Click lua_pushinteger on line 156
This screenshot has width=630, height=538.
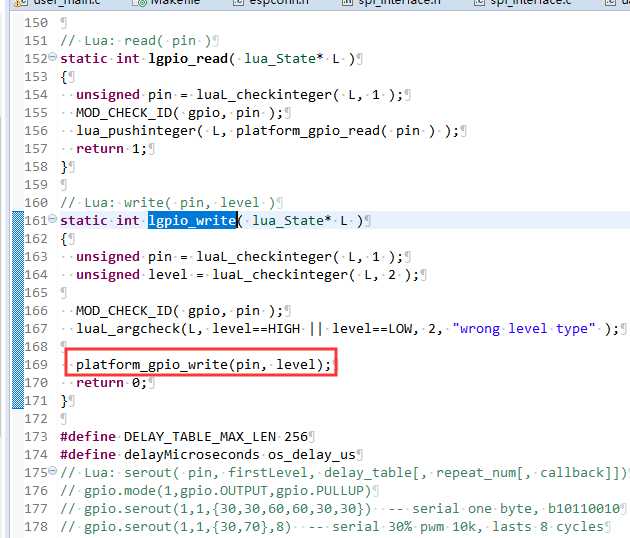coord(136,131)
